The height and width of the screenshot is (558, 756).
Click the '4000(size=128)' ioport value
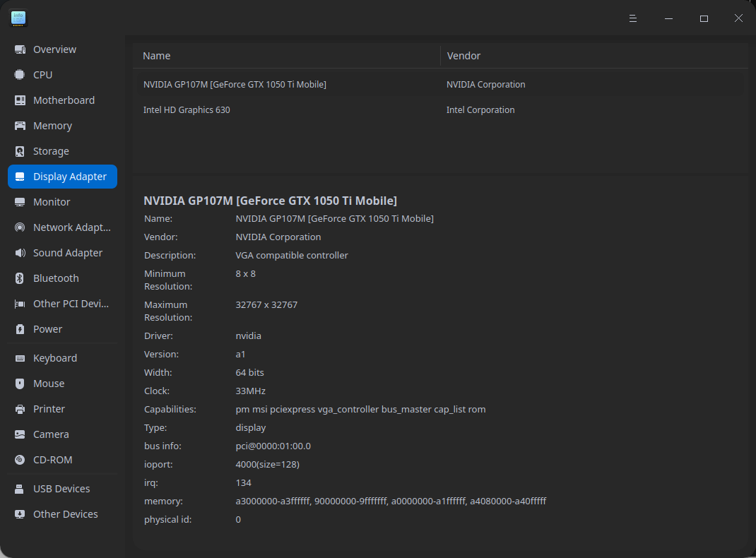[267, 465]
